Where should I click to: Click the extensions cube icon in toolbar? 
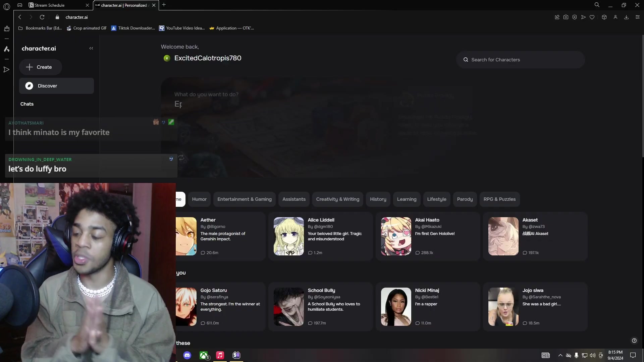604,17
